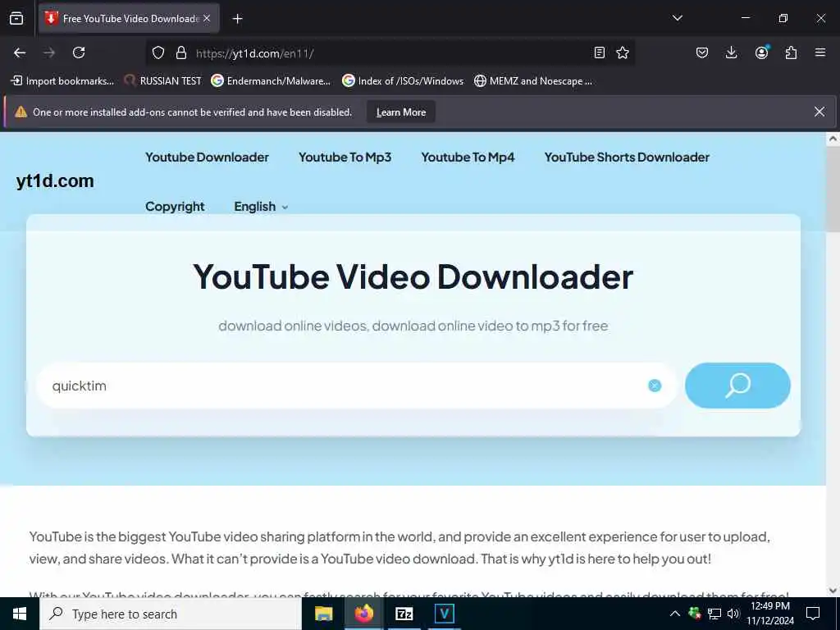This screenshot has height=630, width=840.
Task: Open Youtube To Mp4 nav item
Action: coord(468,157)
